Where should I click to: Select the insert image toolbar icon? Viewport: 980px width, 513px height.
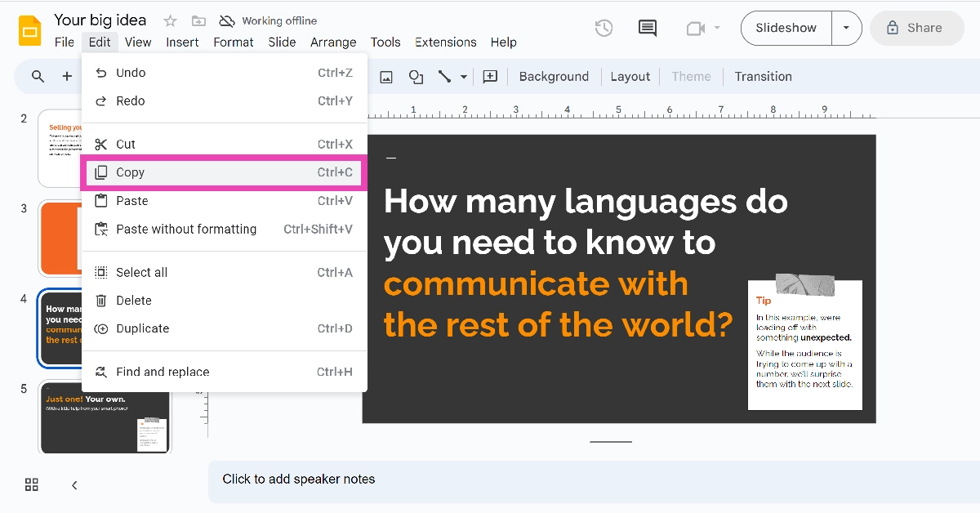click(386, 77)
